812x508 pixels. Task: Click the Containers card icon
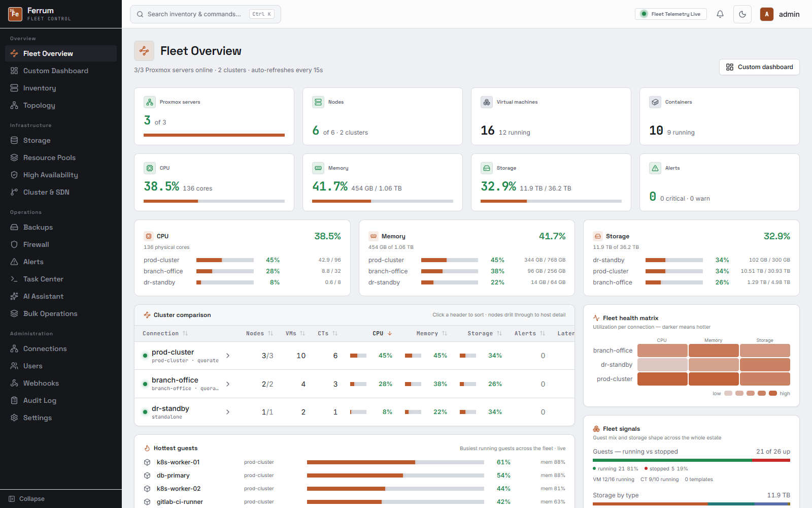click(x=655, y=102)
